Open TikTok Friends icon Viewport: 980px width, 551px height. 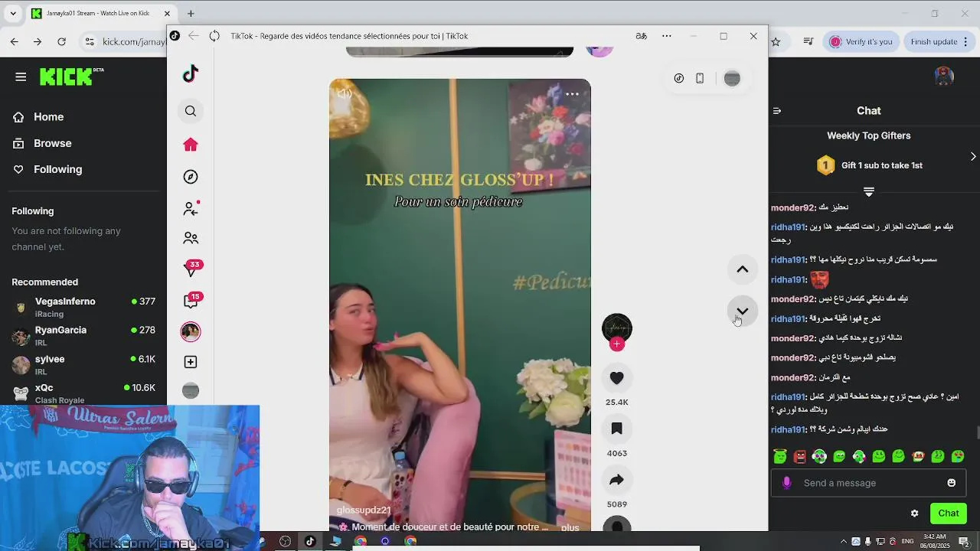tap(191, 239)
